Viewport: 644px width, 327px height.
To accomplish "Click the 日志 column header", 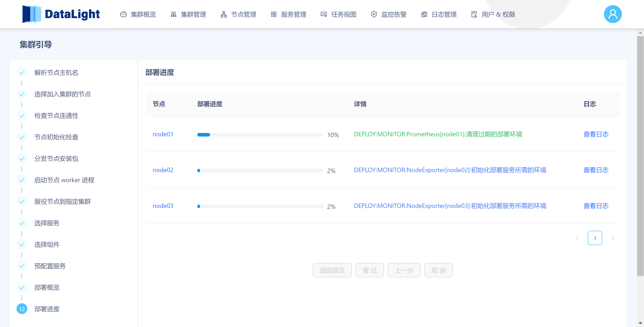I will (x=590, y=104).
